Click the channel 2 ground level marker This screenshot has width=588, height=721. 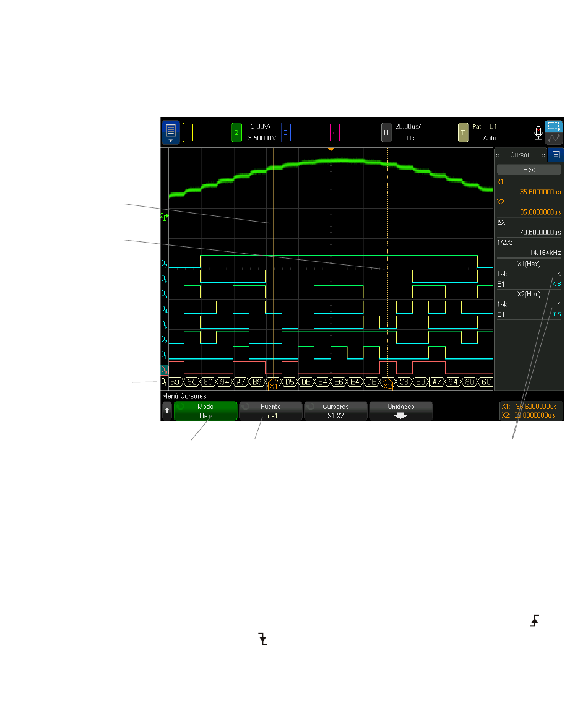point(164,217)
